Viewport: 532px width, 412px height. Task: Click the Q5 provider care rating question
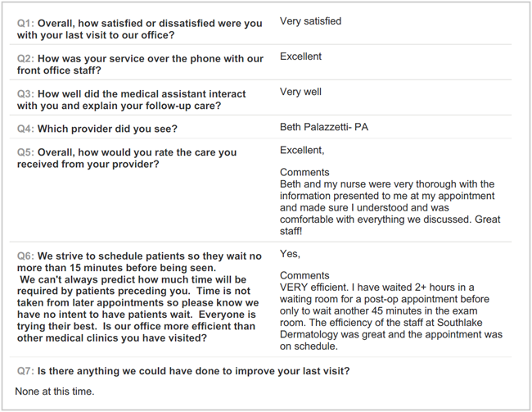(127, 158)
